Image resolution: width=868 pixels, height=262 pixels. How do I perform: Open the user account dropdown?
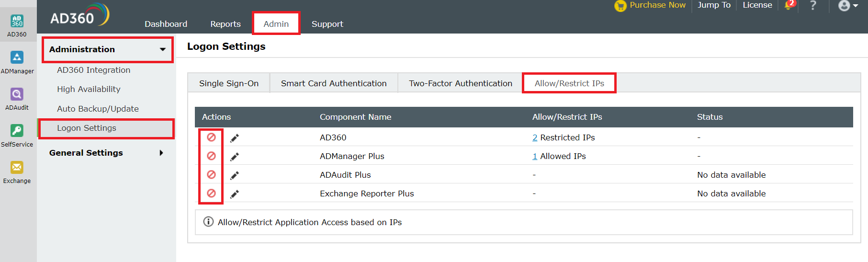point(848,5)
